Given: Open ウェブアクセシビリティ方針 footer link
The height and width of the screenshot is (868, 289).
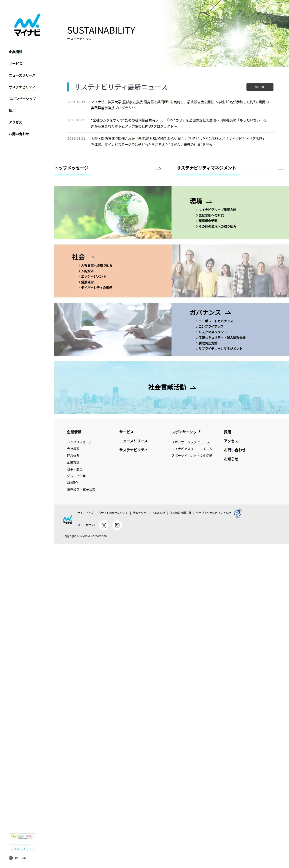Looking at the screenshot, I should click(x=213, y=513).
